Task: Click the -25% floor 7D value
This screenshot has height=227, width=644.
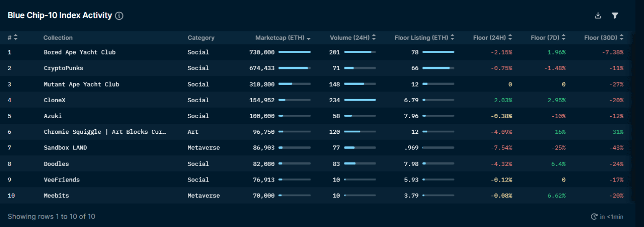Action: pos(558,148)
